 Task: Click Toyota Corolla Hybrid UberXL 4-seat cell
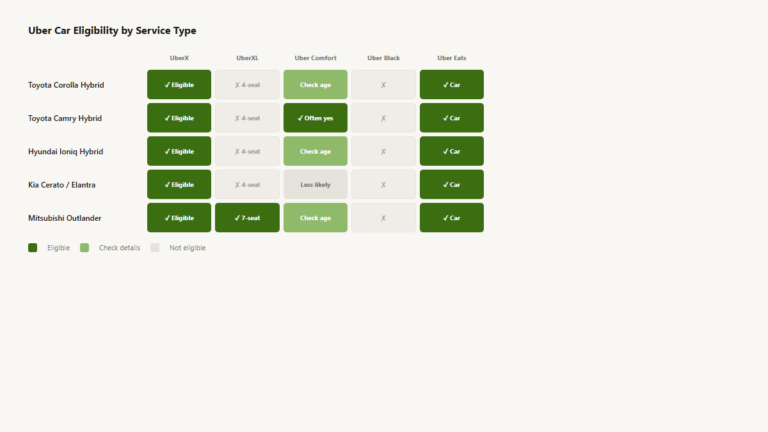coord(247,84)
